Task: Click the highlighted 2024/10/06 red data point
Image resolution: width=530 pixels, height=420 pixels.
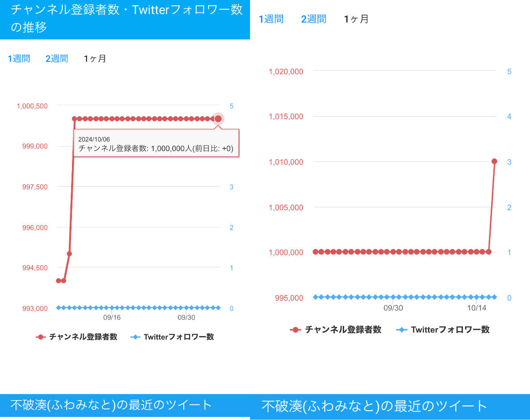Action: [218, 119]
